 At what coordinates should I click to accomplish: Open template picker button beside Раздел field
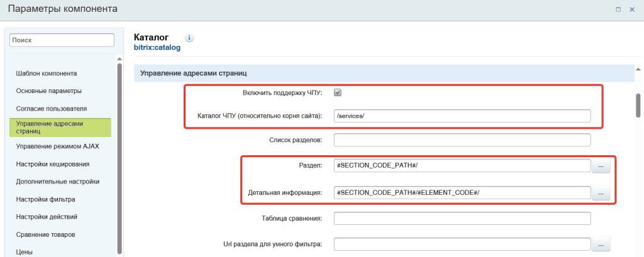click(601, 166)
